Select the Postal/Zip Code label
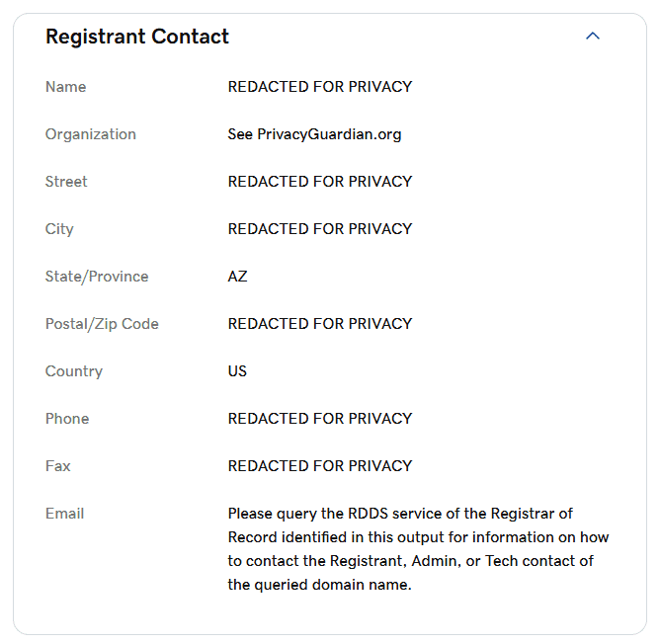This screenshot has height=644, width=660. (102, 324)
